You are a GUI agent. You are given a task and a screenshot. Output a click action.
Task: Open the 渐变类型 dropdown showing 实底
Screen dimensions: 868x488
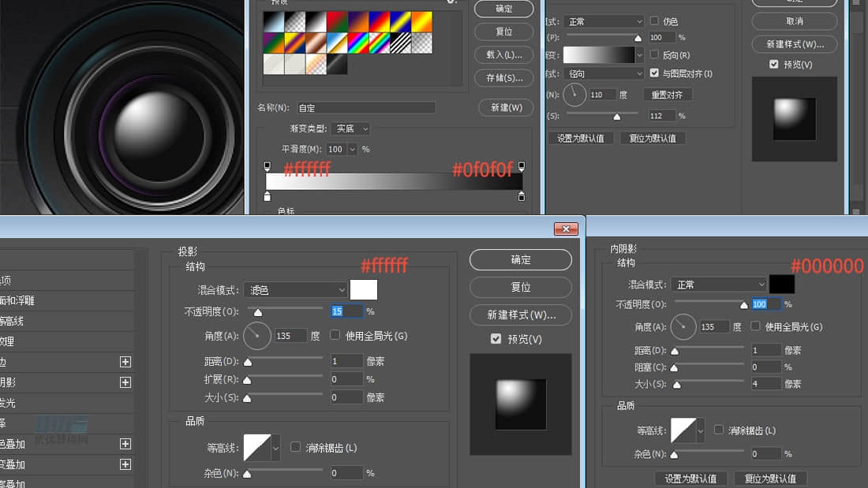[x=351, y=129]
